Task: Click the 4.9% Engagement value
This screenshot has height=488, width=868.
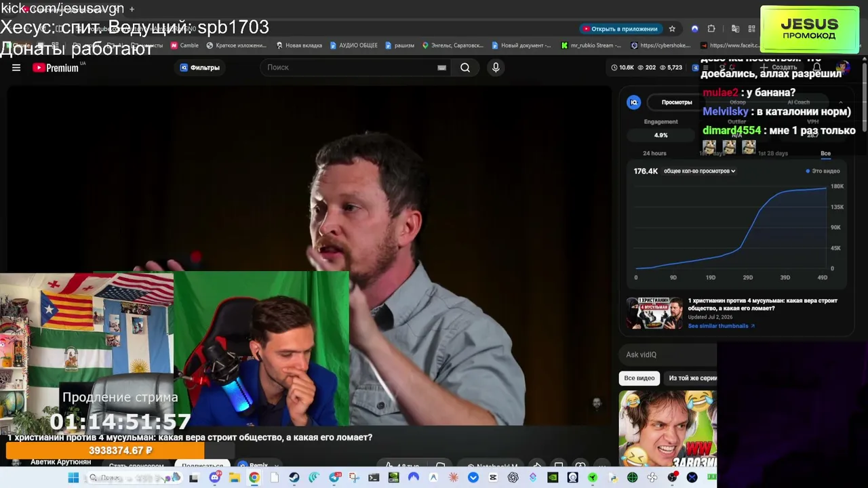Action: 660,136
